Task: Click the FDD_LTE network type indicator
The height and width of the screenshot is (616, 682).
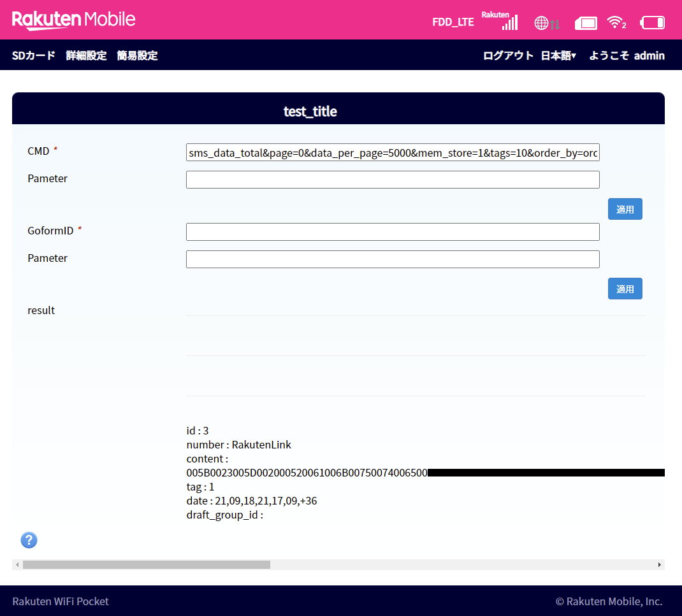Action: [453, 22]
